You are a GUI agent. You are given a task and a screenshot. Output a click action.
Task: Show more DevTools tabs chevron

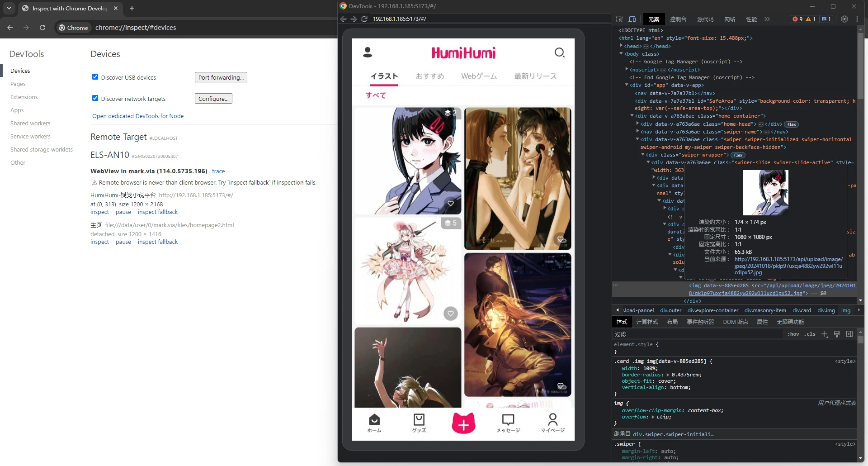(x=767, y=19)
